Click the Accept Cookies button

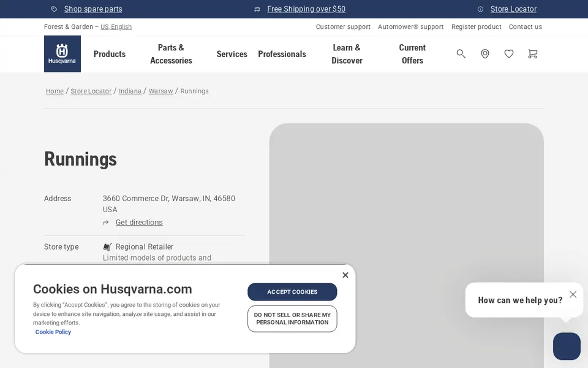pyautogui.click(x=292, y=292)
